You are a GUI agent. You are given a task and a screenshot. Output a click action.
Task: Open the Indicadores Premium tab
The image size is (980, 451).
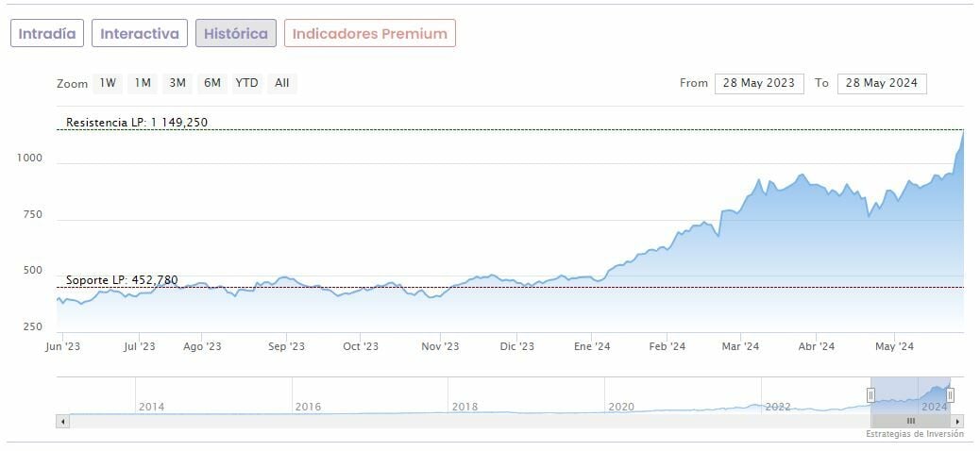click(370, 34)
